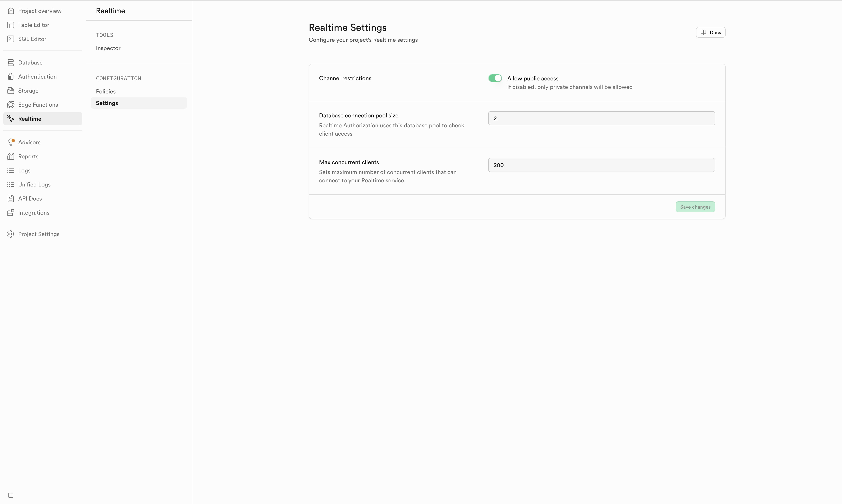Click the API Docs document icon
Screen dimensions: 842x504
11,199
